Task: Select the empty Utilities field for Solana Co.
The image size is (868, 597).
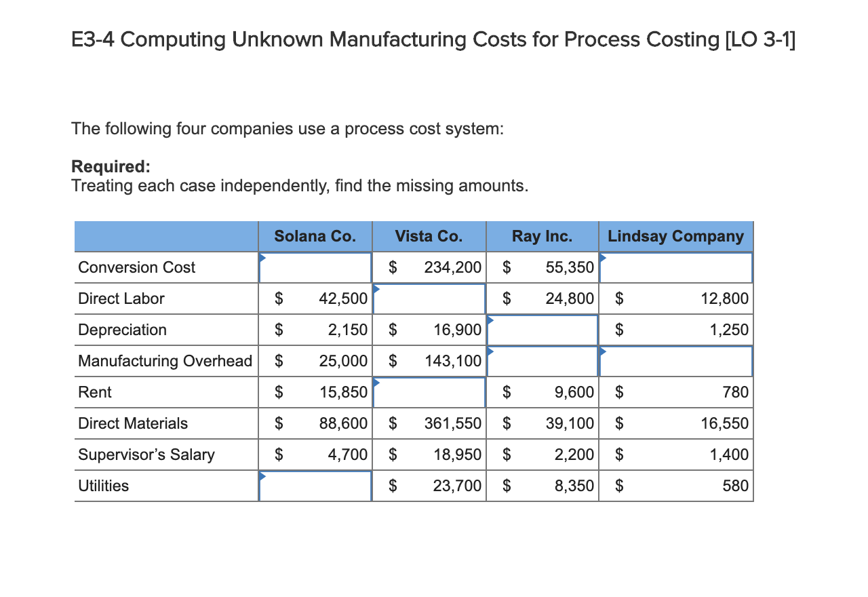Action: pyautogui.click(x=314, y=486)
